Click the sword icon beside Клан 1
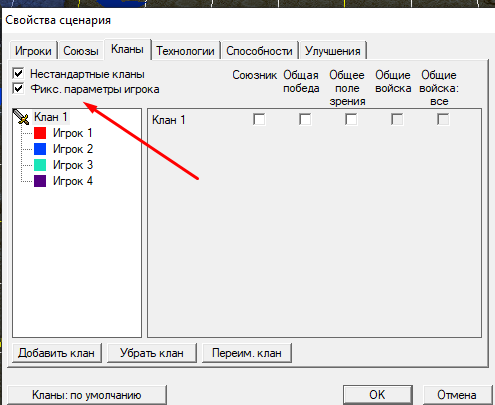This screenshot has width=495, height=405. [21, 117]
